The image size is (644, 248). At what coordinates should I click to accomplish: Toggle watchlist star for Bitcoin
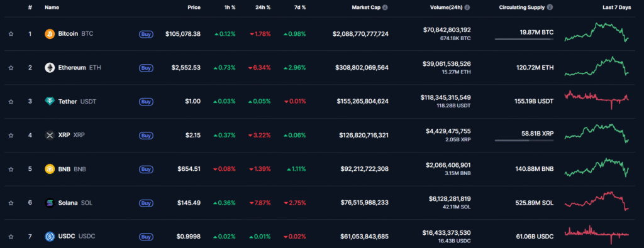(11, 34)
